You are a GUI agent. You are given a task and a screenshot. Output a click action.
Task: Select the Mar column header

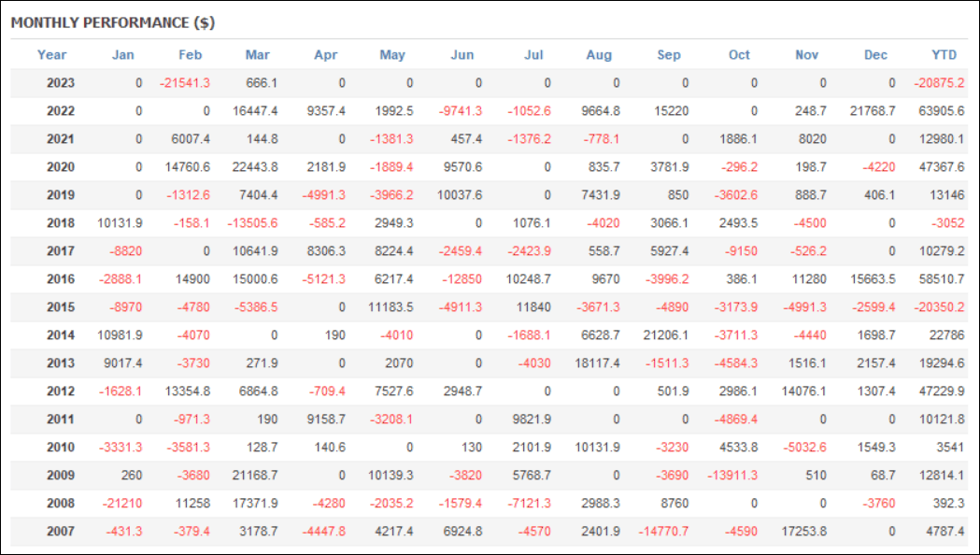pyautogui.click(x=258, y=55)
